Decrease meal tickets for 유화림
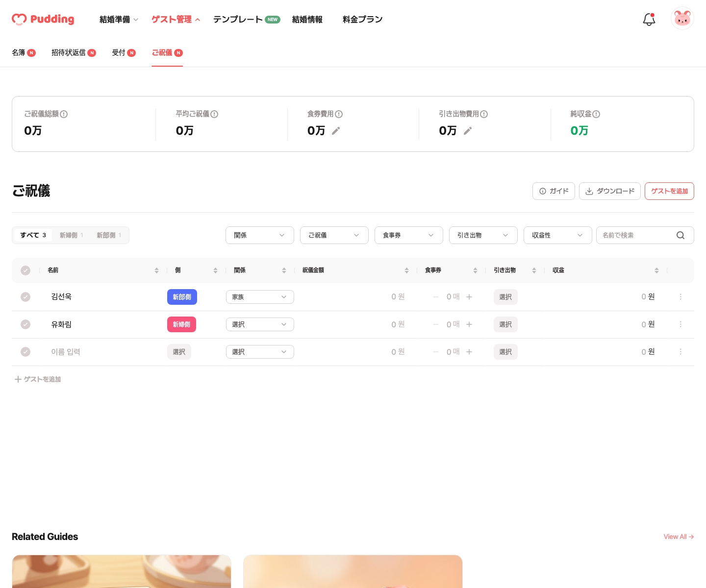Image resolution: width=706 pixels, height=588 pixels. coord(436,324)
